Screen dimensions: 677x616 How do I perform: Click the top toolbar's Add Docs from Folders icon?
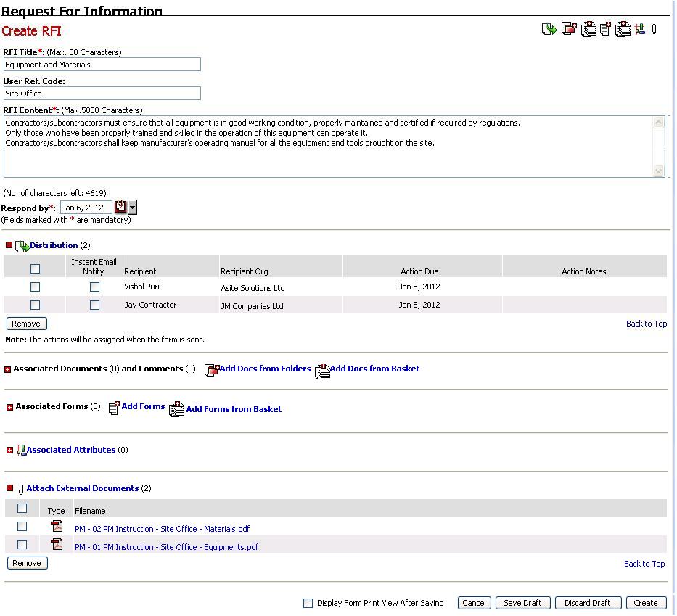coord(569,29)
